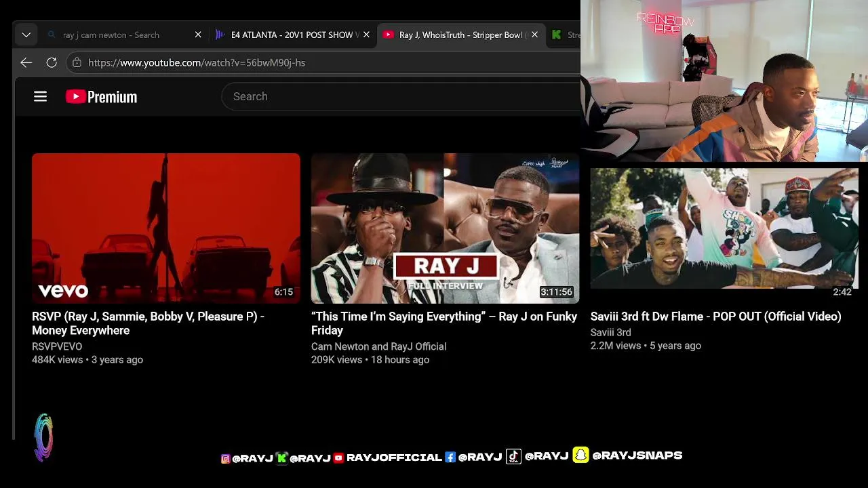The image size is (868, 488).
Task: Click the @RAYJSNAPS handle text
Action: 637,455
